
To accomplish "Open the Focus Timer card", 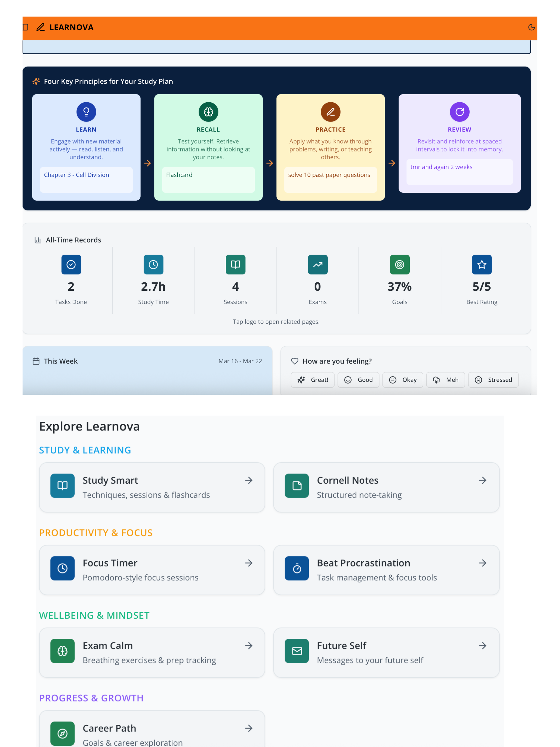I will pyautogui.click(x=152, y=570).
